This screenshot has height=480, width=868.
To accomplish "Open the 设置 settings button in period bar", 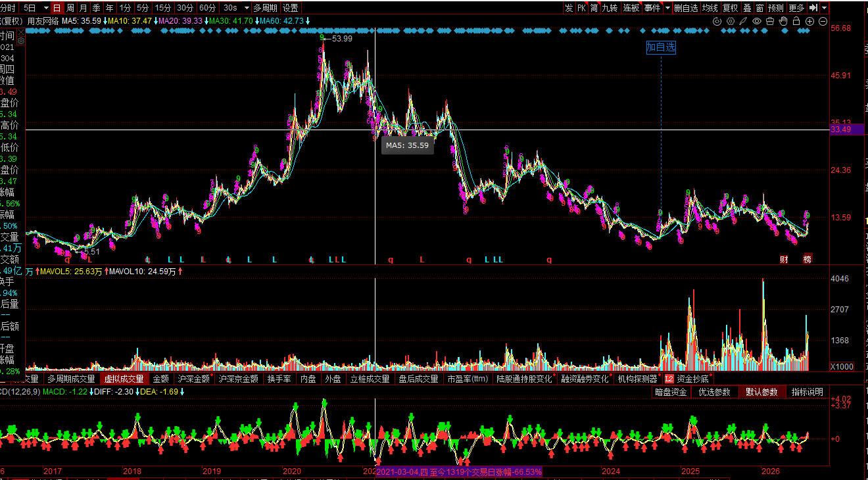I will pyautogui.click(x=291, y=8).
